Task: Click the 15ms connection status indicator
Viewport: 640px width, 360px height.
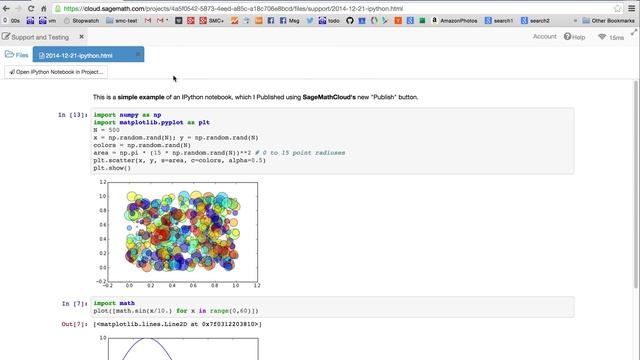Action: [611, 37]
